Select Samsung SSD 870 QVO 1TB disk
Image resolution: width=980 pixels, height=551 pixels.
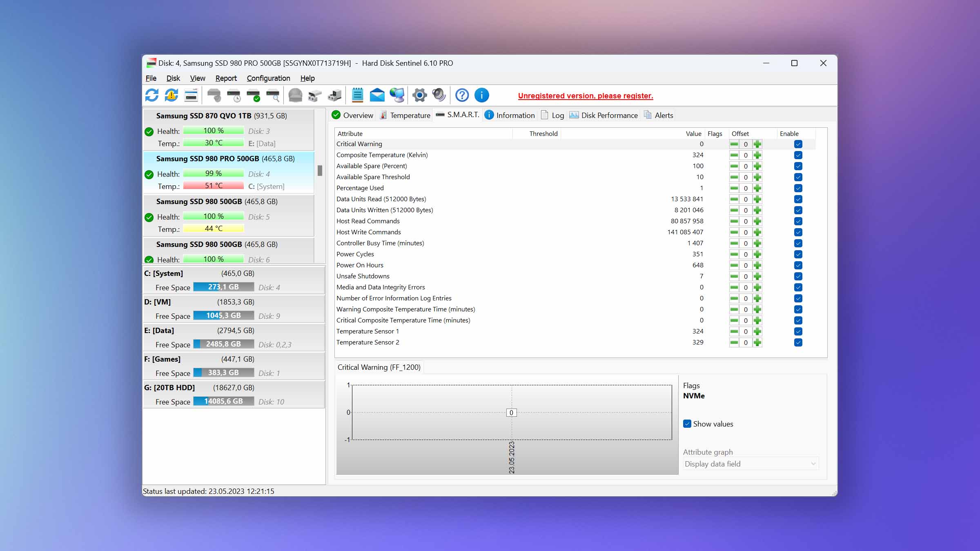[228, 130]
